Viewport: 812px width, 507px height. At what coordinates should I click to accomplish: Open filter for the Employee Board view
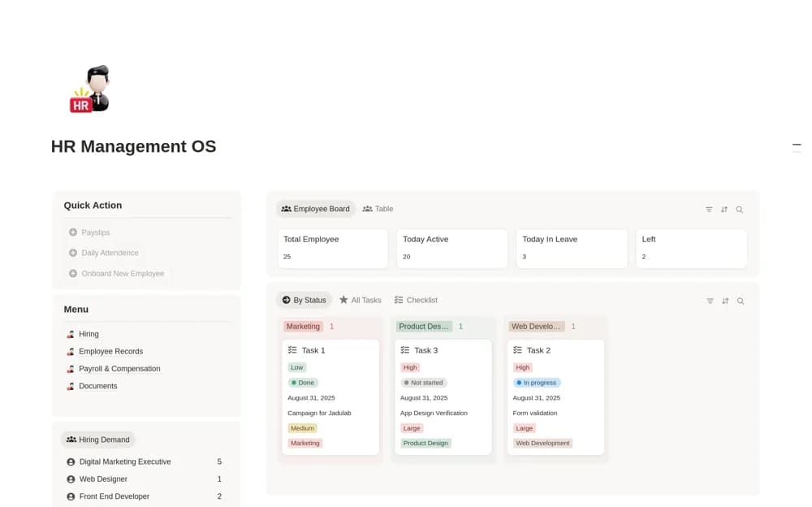tap(709, 210)
